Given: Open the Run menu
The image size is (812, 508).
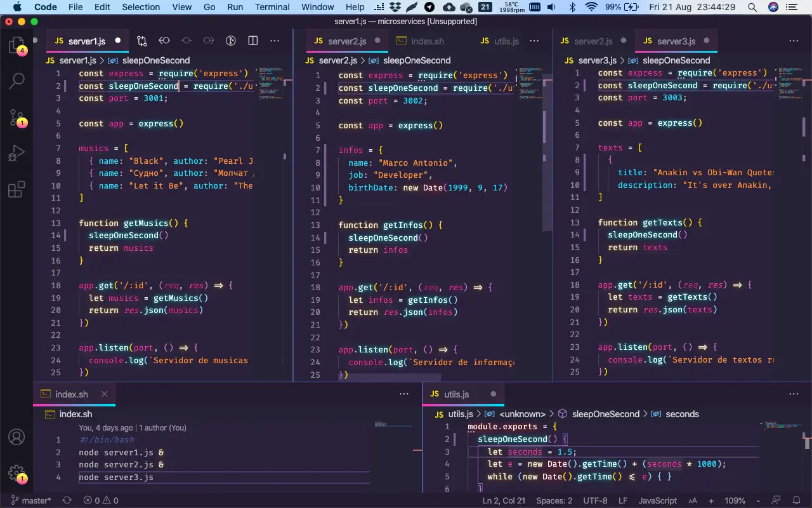Looking at the screenshot, I should pos(235,7).
